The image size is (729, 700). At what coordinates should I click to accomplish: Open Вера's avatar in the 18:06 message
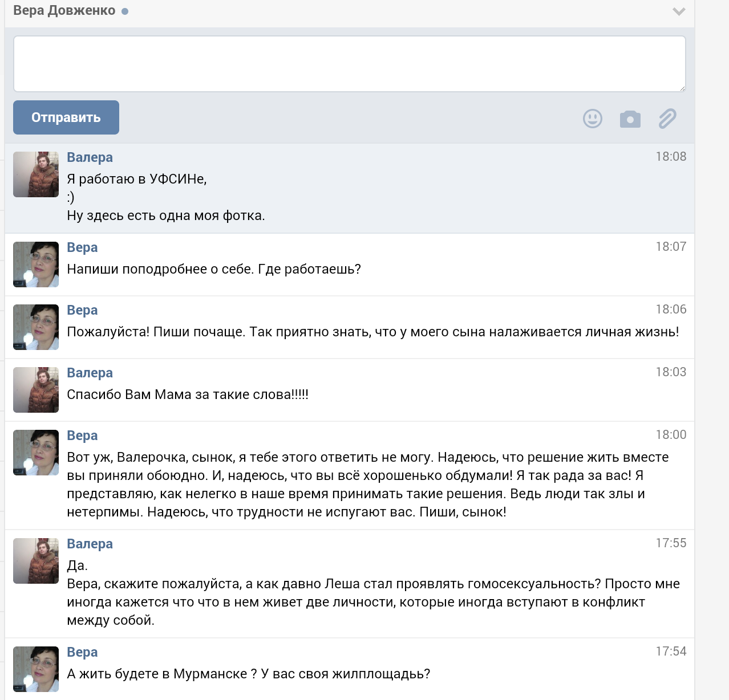tap(36, 327)
